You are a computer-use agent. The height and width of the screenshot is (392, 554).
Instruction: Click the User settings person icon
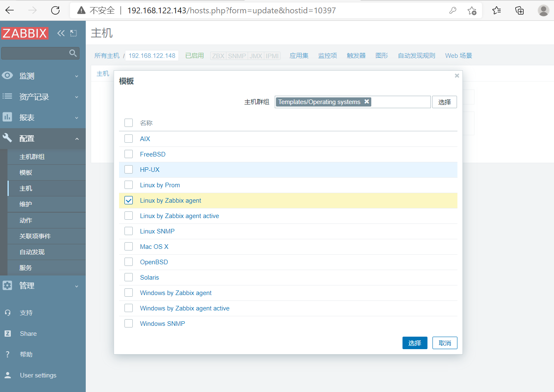point(7,375)
